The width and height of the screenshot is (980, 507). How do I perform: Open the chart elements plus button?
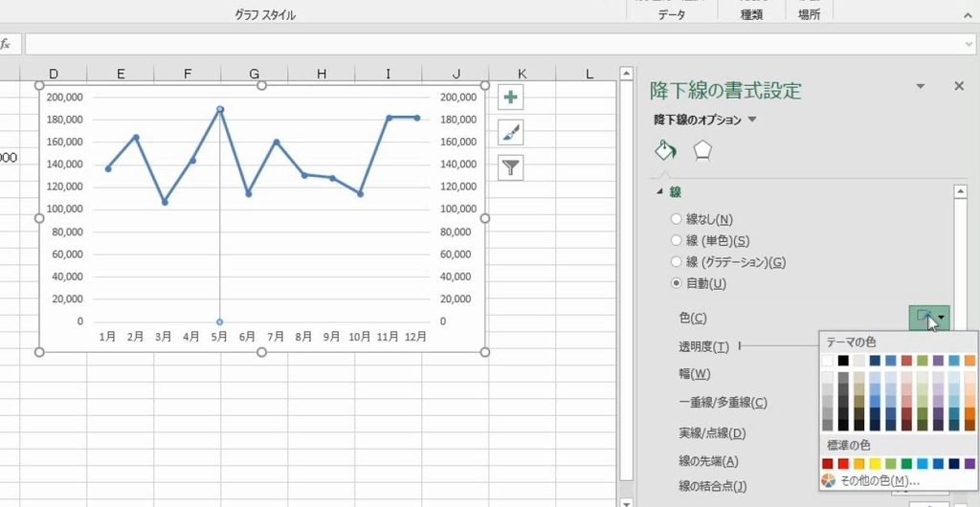(x=511, y=98)
